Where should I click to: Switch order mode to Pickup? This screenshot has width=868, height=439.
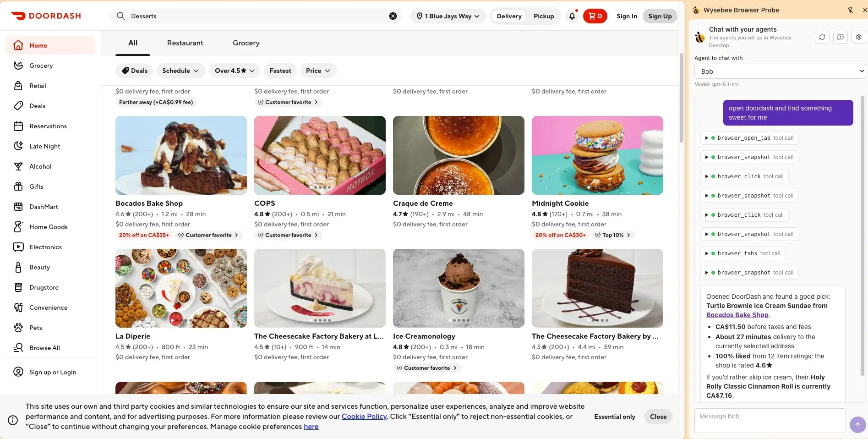[x=544, y=16]
